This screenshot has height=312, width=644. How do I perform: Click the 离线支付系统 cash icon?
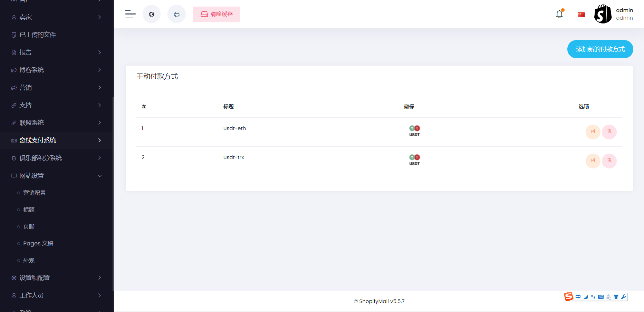pyautogui.click(x=14, y=140)
